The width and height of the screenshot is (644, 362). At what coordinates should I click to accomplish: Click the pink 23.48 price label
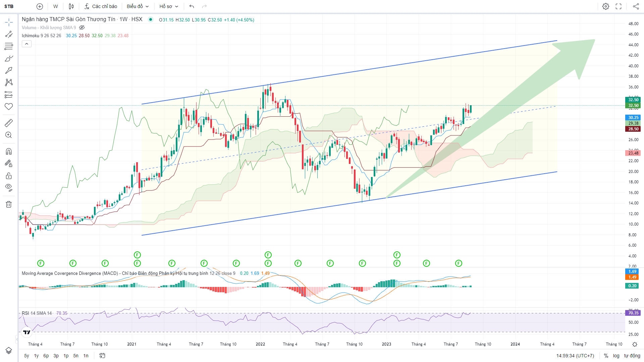click(633, 153)
